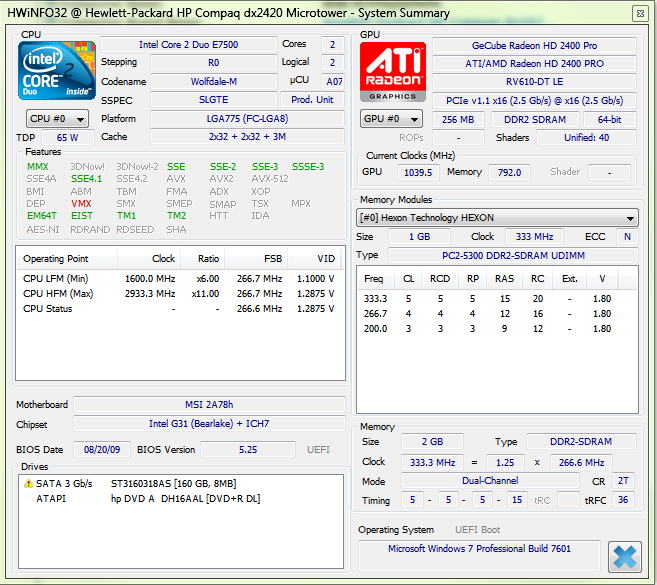Click the 256 MB video memory value
The height and width of the screenshot is (585, 657).
[458, 120]
